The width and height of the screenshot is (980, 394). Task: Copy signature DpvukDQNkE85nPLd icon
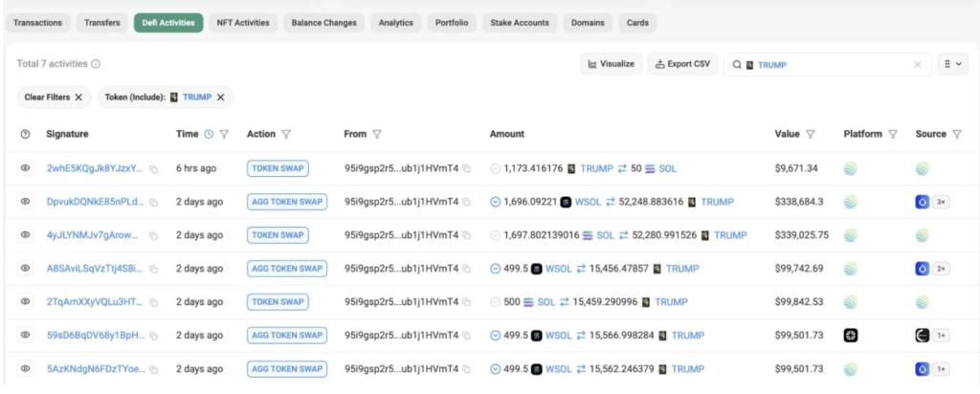(x=153, y=203)
